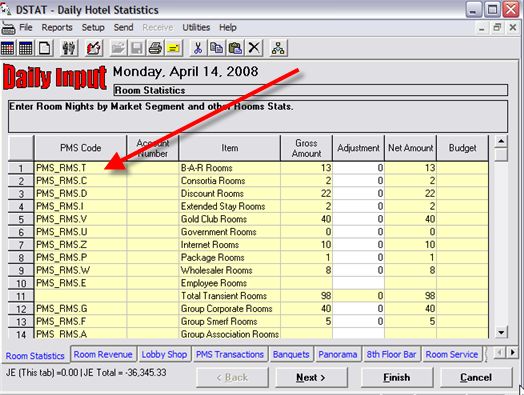Click the Total Transient Rooms item cell

point(230,296)
